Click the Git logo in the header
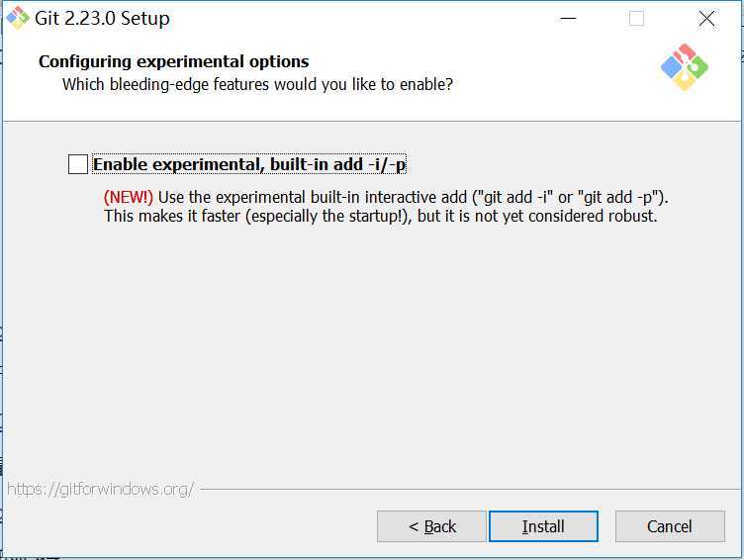744x560 pixels. pyautogui.click(x=685, y=67)
